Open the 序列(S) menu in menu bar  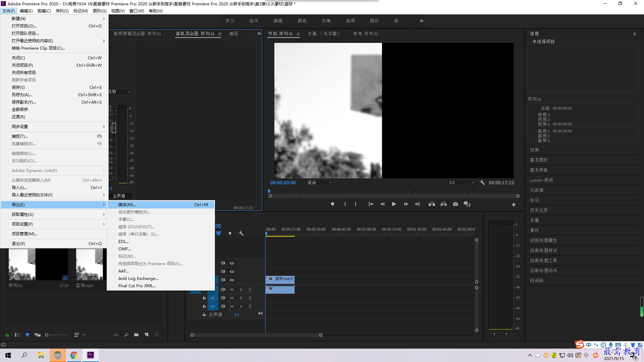(x=62, y=11)
